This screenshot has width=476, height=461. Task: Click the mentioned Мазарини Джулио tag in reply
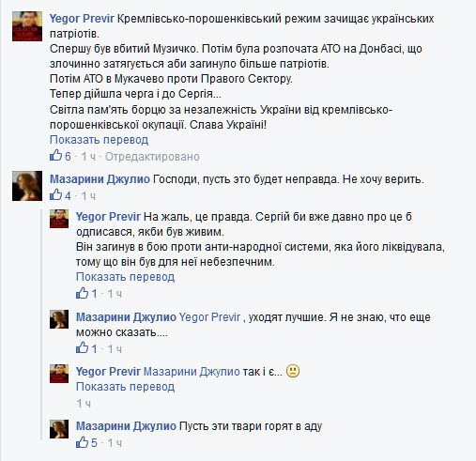click(192, 372)
